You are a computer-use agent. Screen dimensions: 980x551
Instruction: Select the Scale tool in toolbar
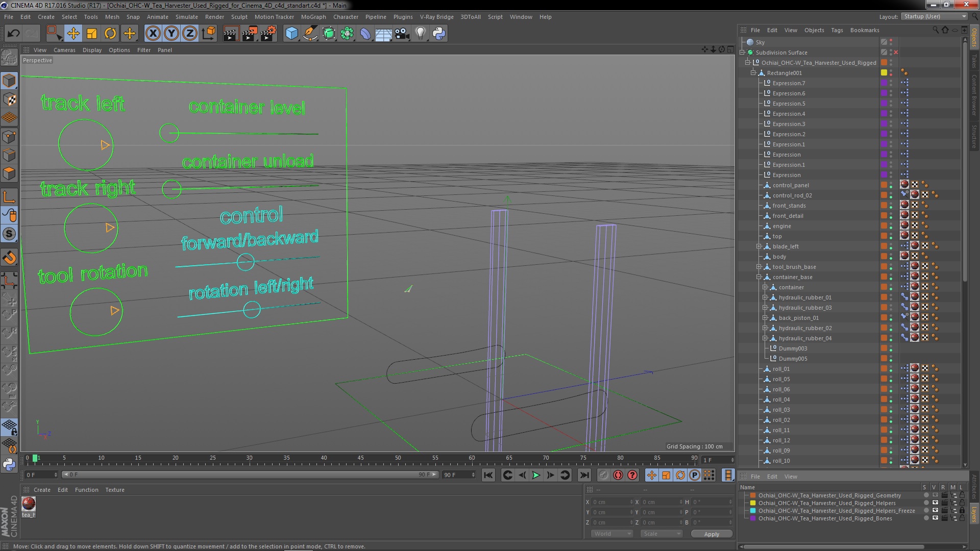click(x=92, y=34)
